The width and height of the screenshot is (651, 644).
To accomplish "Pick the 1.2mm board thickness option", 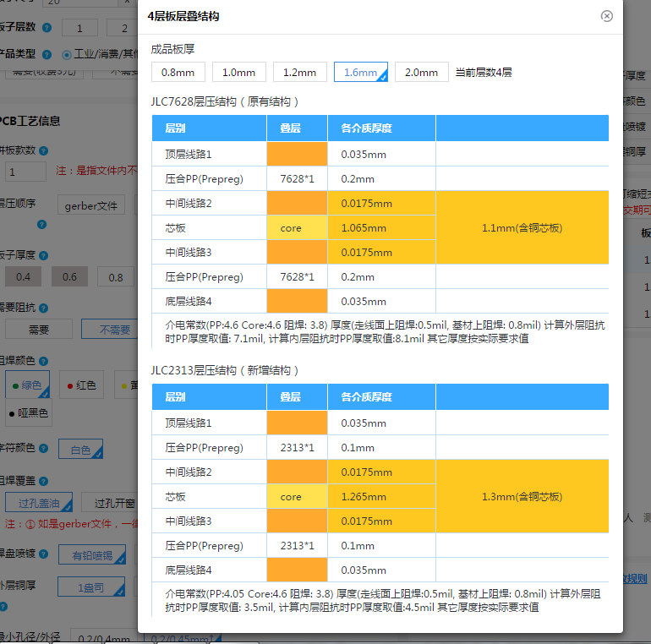I will [x=300, y=73].
